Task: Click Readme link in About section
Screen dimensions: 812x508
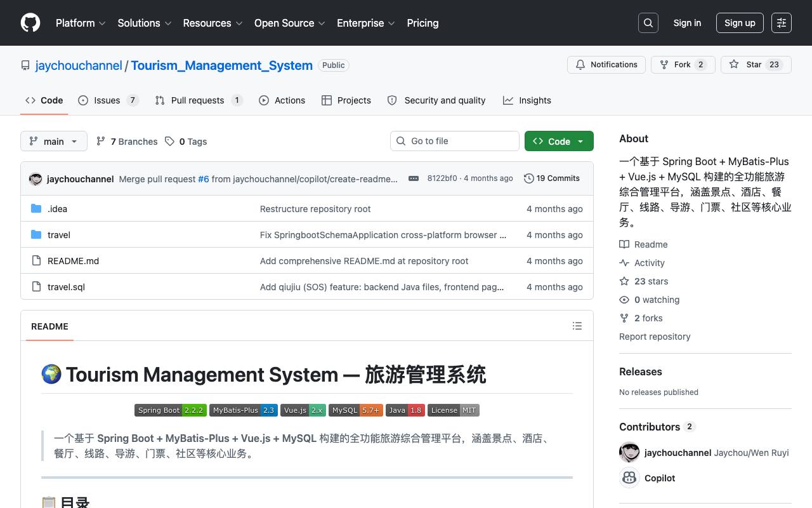Action: [643, 244]
